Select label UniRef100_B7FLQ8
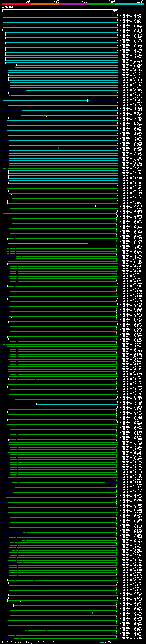The width and height of the screenshot is (146, 644). [x=131, y=120]
